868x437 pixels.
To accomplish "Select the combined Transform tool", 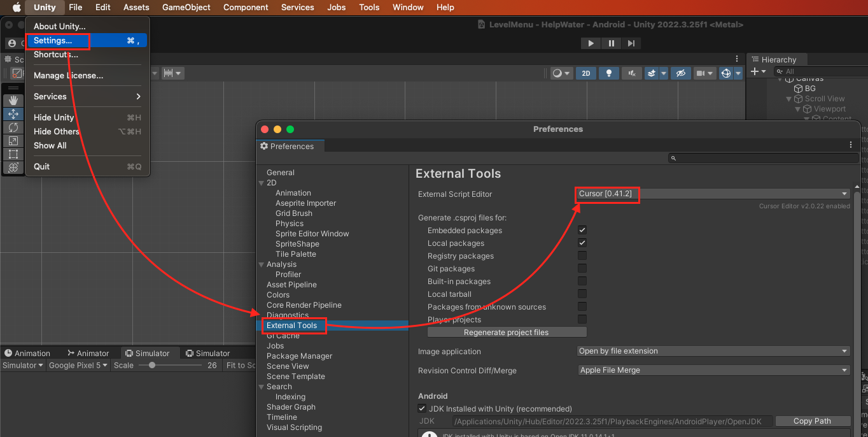I will 13,168.
